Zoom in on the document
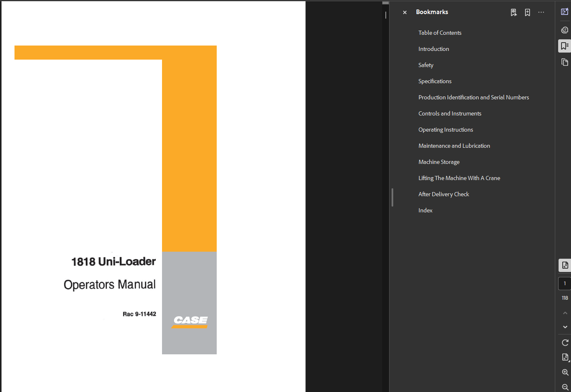Screen dimensions: 571x392 [565, 373]
